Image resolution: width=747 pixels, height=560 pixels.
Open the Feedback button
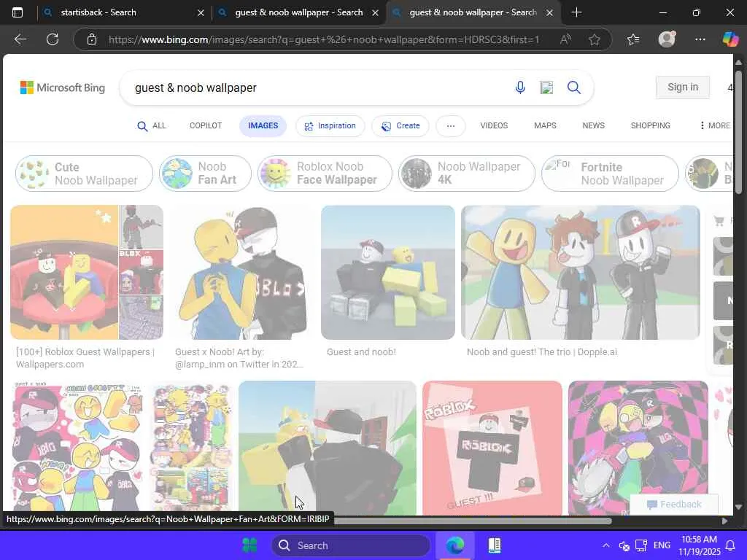(x=674, y=505)
